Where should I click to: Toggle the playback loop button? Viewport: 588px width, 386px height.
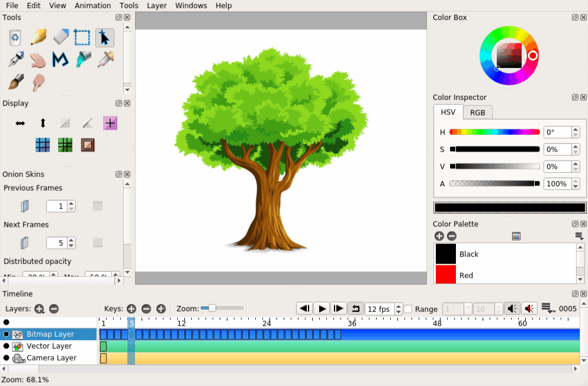355,308
